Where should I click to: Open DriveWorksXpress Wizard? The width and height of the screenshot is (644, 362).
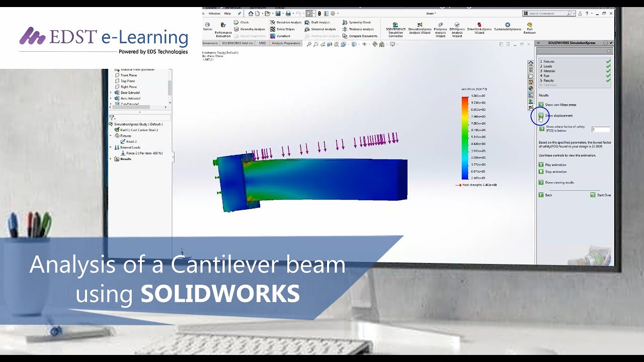(x=479, y=28)
